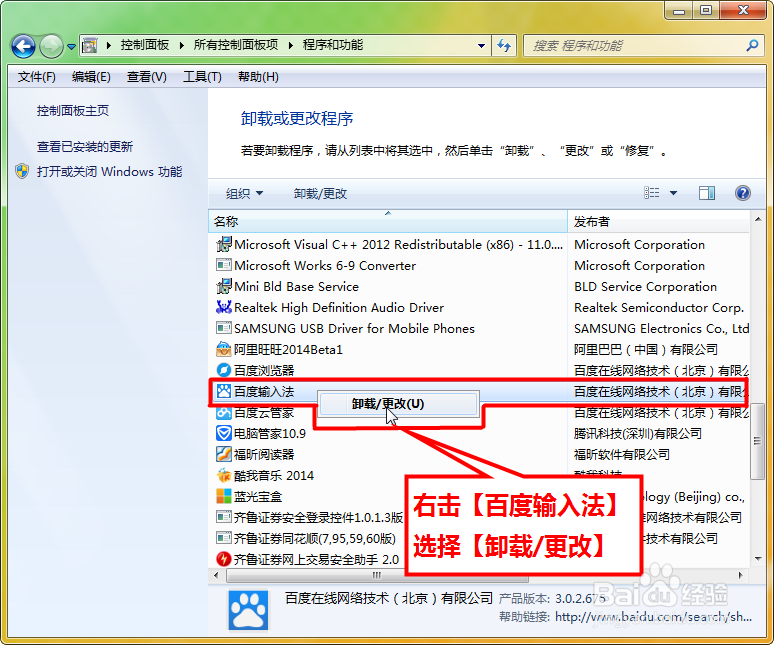This screenshot has width=774, height=645.
Task: Open address bar history dropdown
Action: pos(481,46)
